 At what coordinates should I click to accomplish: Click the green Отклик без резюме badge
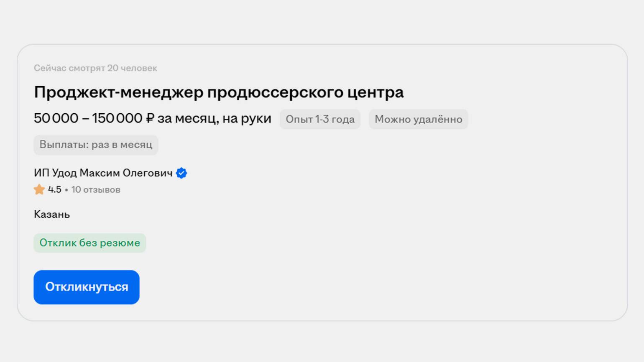coord(89,243)
